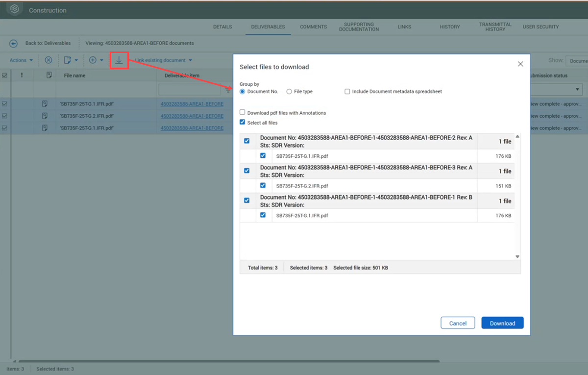This screenshot has width=588, height=375.
Task: Click Total items: 3 in dialog footer
Action: (x=263, y=268)
